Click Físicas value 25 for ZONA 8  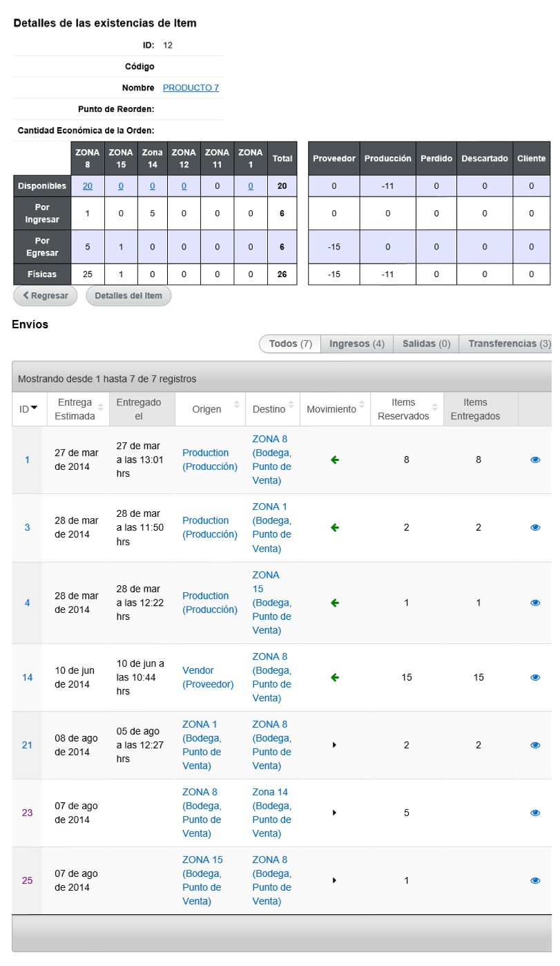[x=88, y=274]
